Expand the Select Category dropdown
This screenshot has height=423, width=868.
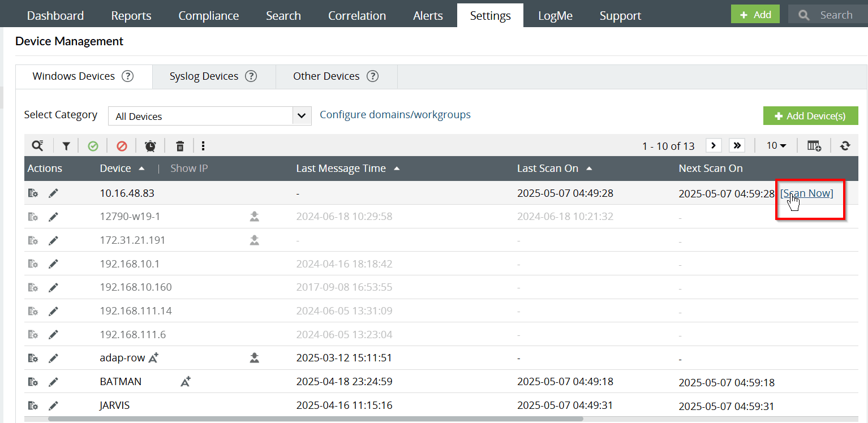point(302,116)
